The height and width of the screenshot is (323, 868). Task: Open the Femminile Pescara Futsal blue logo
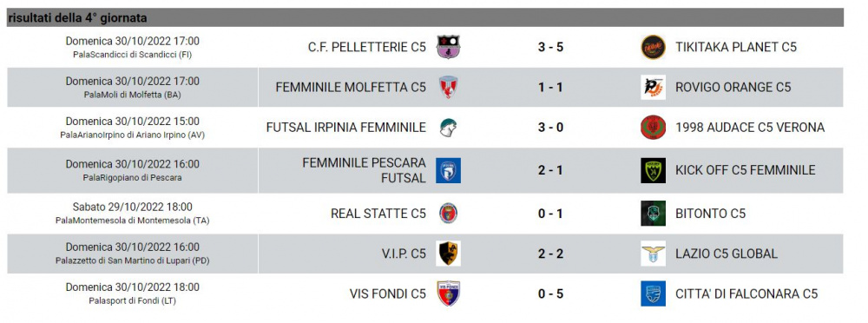(448, 170)
